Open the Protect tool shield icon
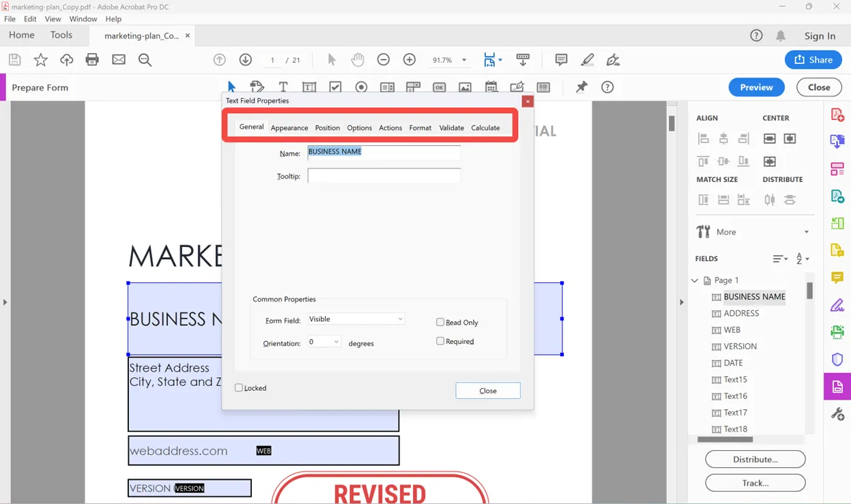851x504 pixels. pyautogui.click(x=837, y=359)
